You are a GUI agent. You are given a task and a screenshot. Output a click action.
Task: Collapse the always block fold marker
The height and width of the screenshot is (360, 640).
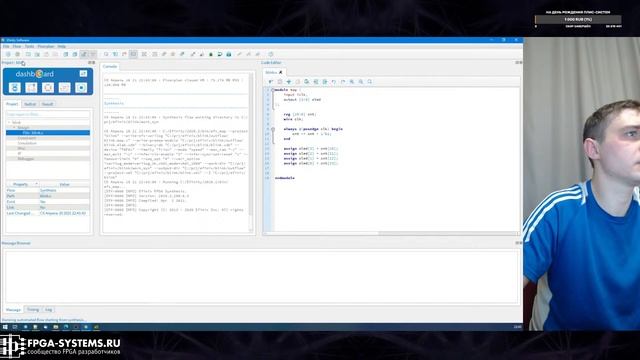coord(273,129)
